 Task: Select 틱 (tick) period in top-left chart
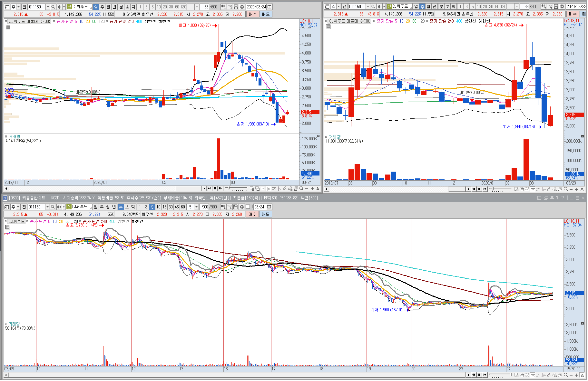click(x=133, y=7)
